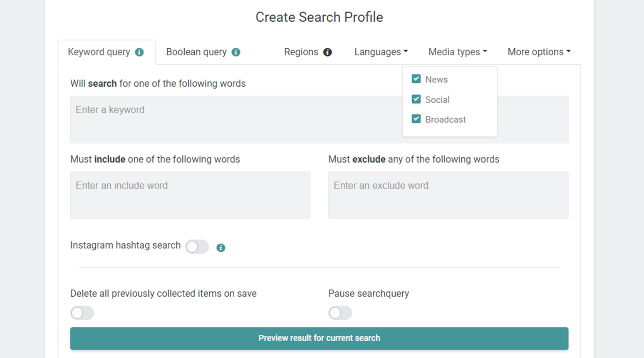The width and height of the screenshot is (644, 358).
Task: Click Preview result for current search
Action: (x=320, y=338)
